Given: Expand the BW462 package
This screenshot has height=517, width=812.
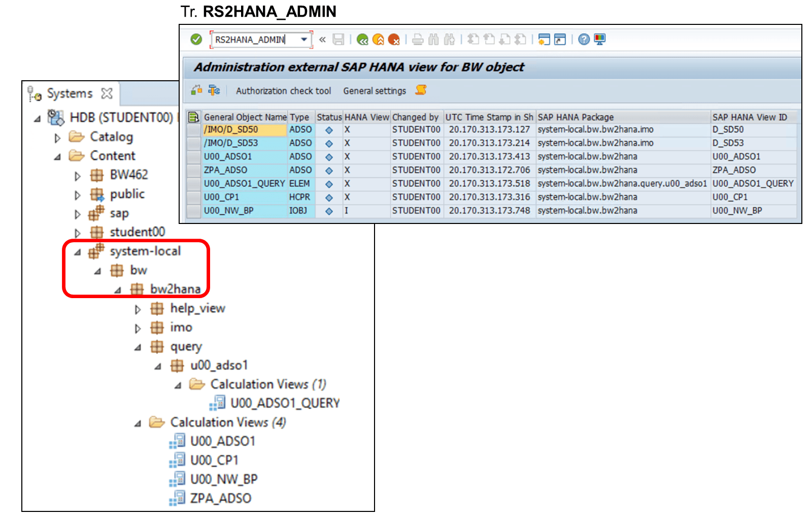Looking at the screenshot, I should click(x=77, y=176).
